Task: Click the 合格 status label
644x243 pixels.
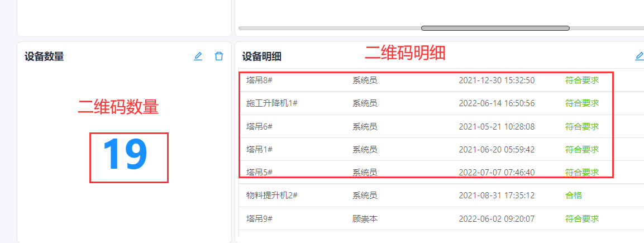Action: coord(573,196)
